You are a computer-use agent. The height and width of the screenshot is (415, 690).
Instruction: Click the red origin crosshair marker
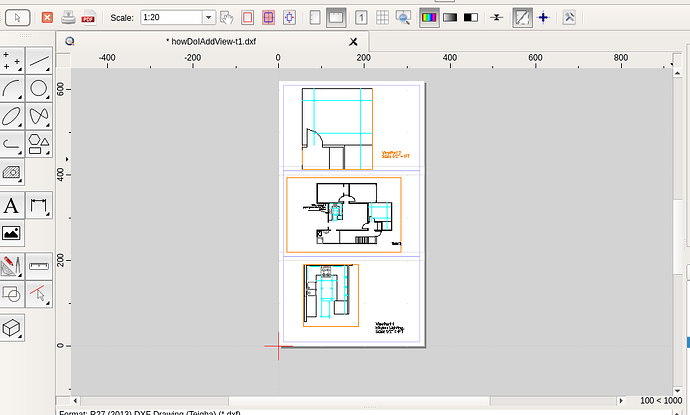278,346
